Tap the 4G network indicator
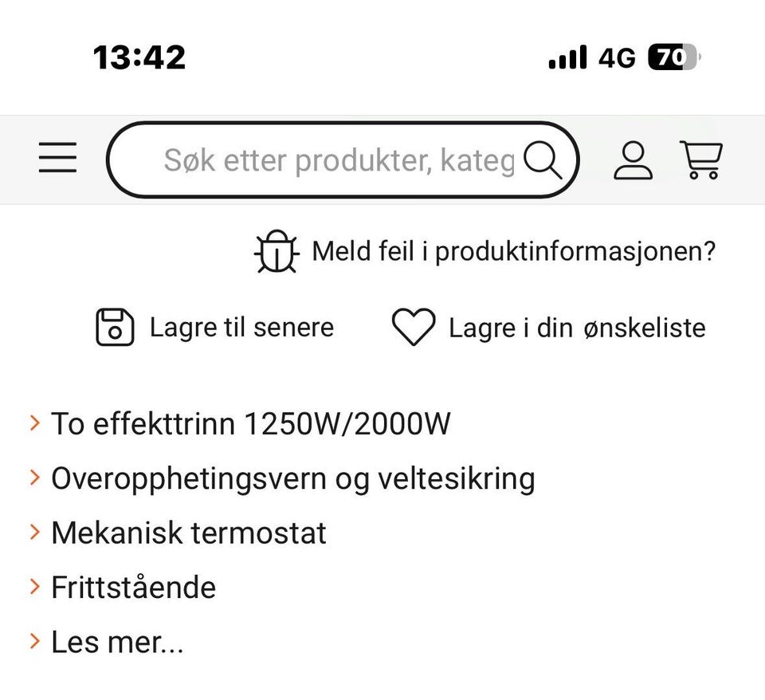The height and width of the screenshot is (700, 765). point(617,58)
